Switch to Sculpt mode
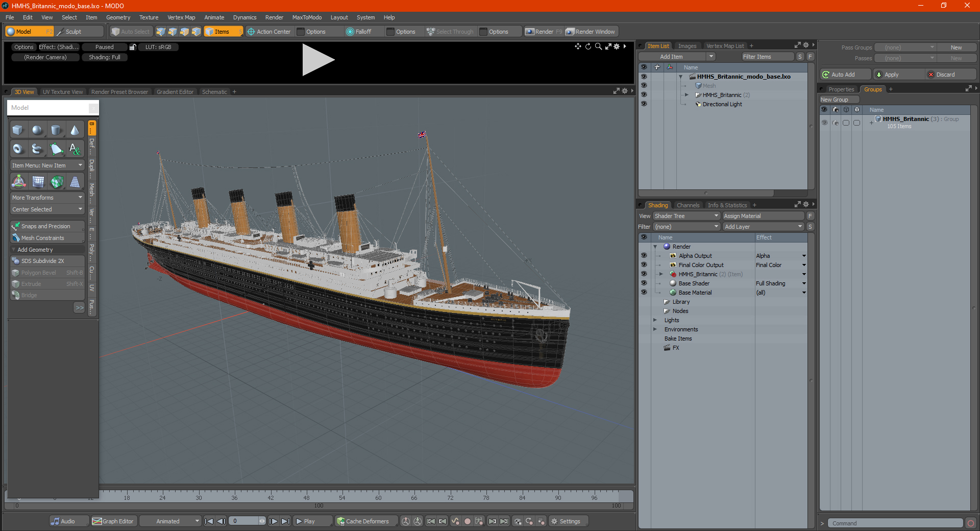The image size is (980, 531). 80,32
